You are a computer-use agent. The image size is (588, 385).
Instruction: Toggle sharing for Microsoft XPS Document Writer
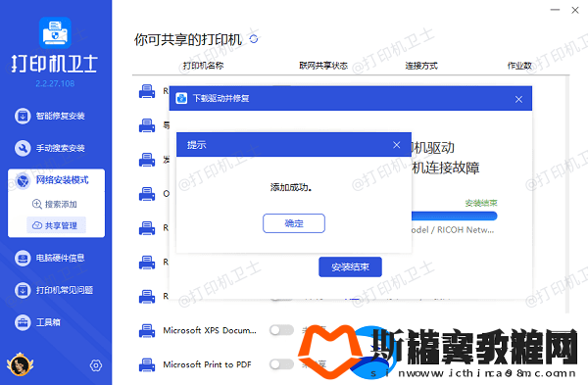[281, 330]
